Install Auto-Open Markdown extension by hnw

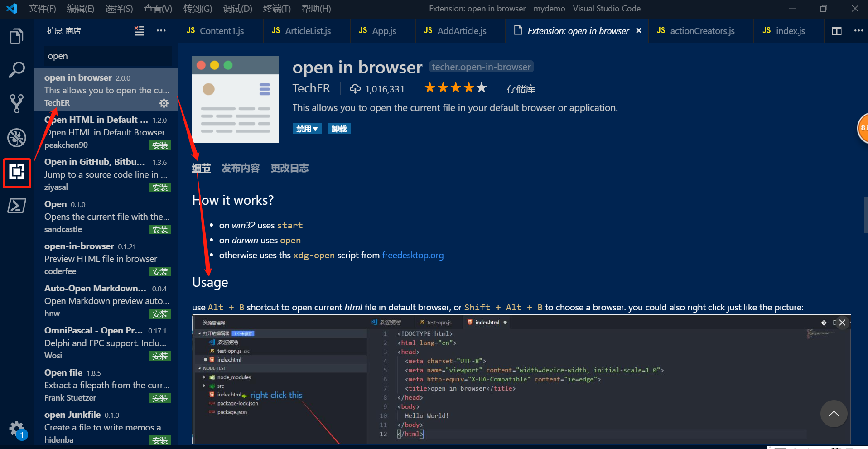point(160,314)
